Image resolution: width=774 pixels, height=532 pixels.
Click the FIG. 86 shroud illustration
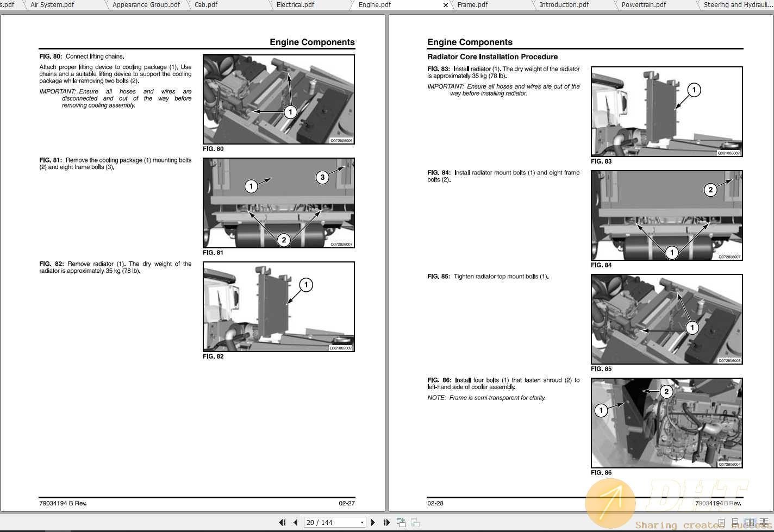666,423
